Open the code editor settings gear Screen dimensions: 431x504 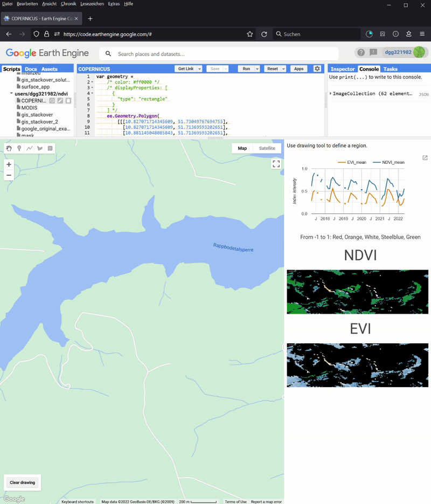[317, 69]
